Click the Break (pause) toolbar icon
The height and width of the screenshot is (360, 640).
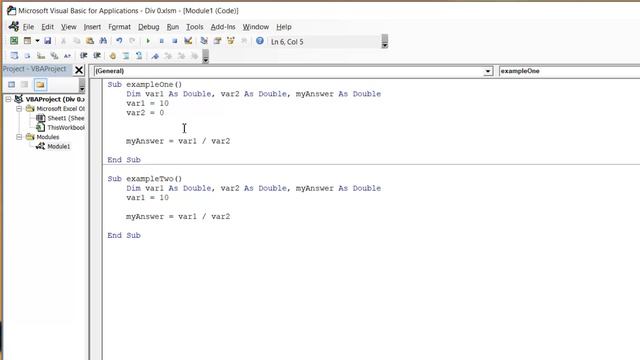coord(162,41)
